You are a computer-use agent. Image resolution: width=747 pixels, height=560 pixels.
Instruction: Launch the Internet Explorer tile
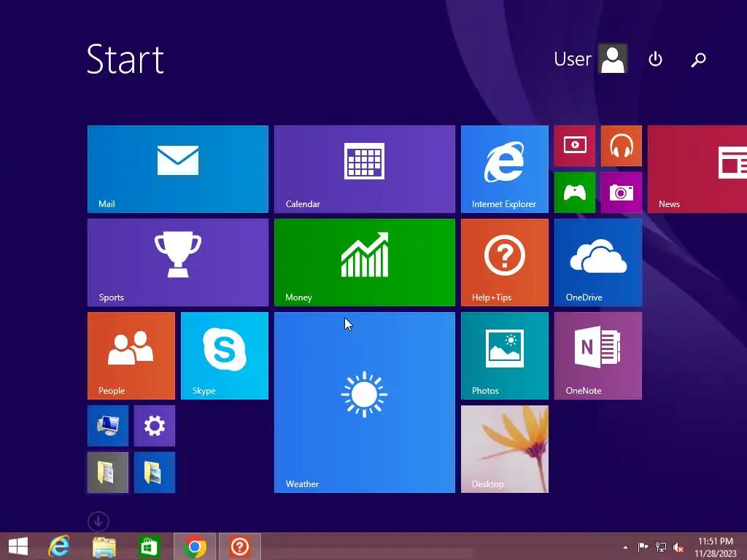pyautogui.click(x=505, y=169)
